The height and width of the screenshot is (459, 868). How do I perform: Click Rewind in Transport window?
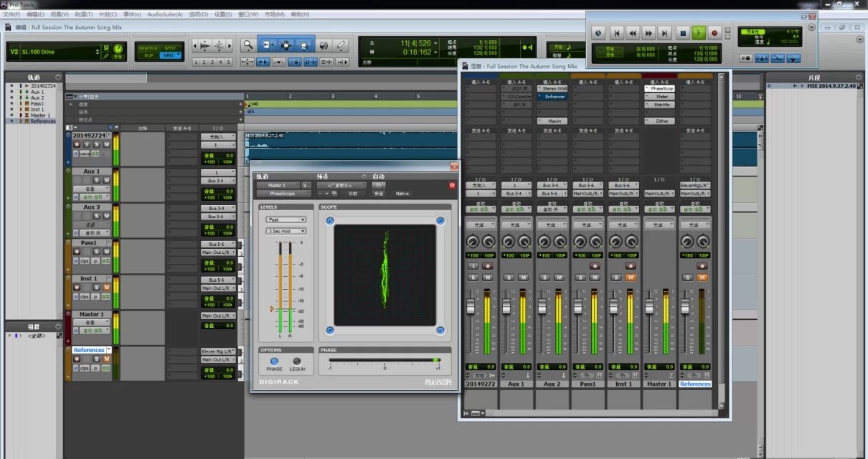tap(633, 33)
